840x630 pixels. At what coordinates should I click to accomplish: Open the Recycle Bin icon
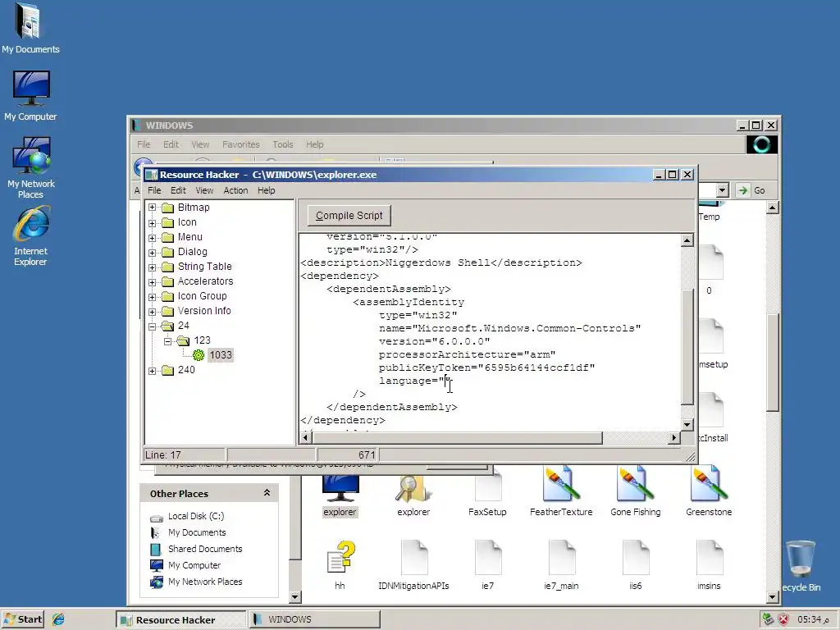coord(801,566)
